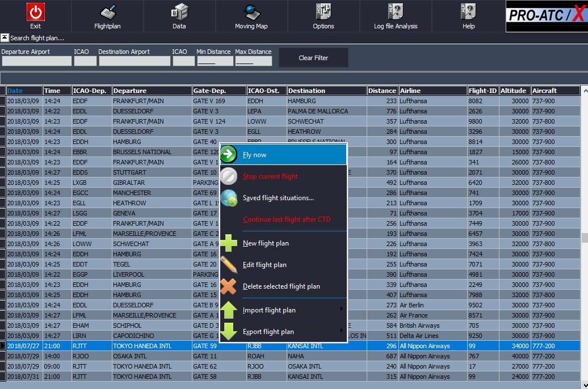
Task: Select the NAHA destination cell
Action: pyautogui.click(x=326, y=356)
